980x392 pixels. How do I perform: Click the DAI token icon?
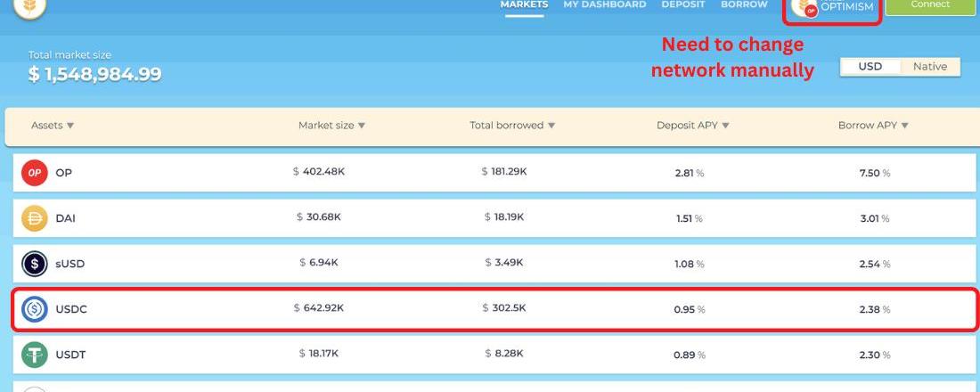tap(35, 219)
